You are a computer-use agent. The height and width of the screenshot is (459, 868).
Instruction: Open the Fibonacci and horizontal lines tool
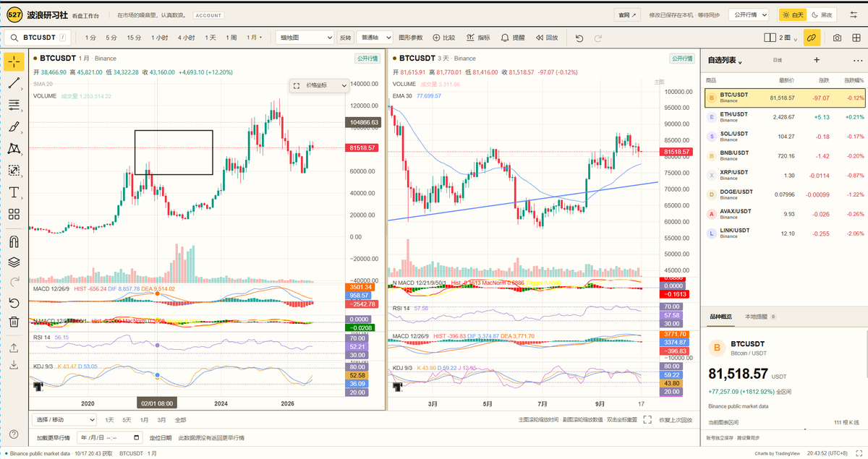coord(14,105)
